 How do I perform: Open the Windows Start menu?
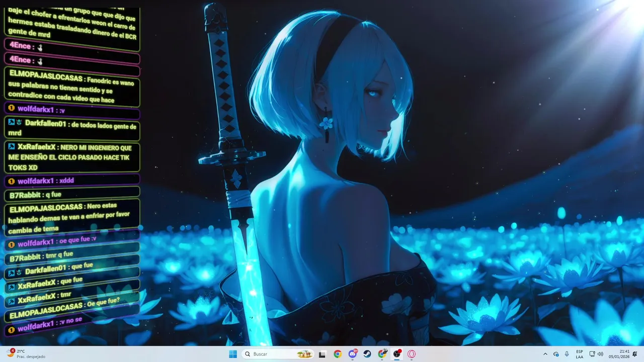(x=233, y=354)
